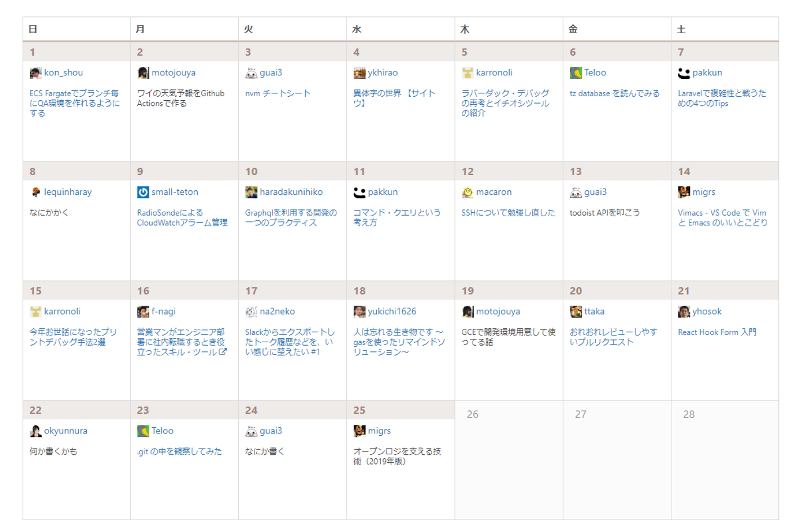The image size is (811, 532).
Task: Visit yhosok's username link
Action: click(x=707, y=311)
